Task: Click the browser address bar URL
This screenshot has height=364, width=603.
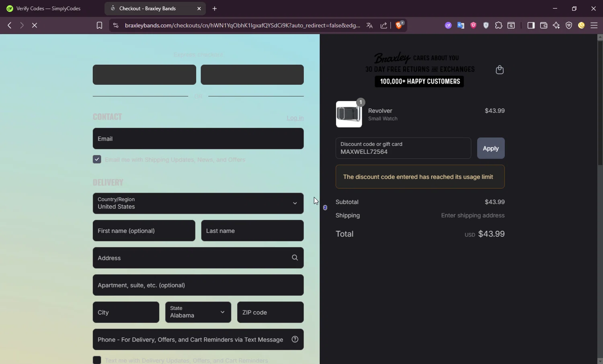Action: 242,25
